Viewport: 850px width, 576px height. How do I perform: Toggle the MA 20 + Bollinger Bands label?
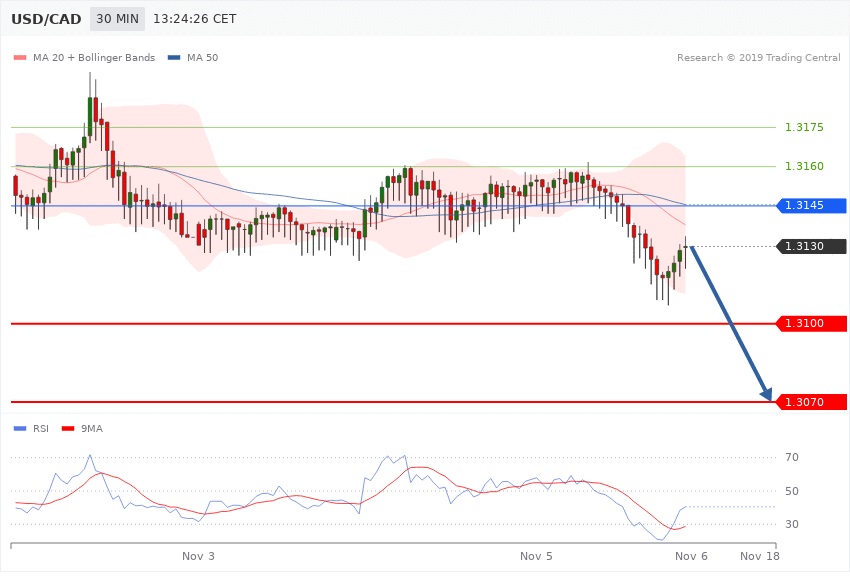tap(94, 58)
